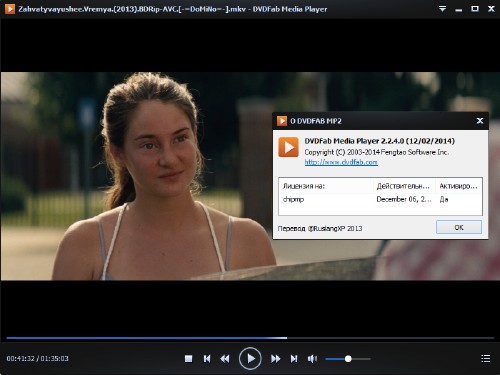Seek on the video progress bar
Screen dimensions: 500x375
[250, 338]
